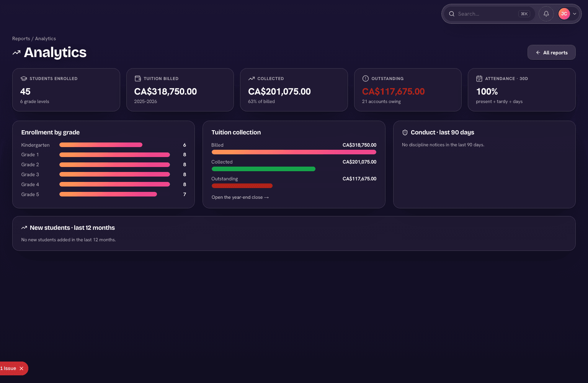This screenshot has width=588, height=383.
Task: Click the green Collected progress bar
Action: tap(263, 169)
